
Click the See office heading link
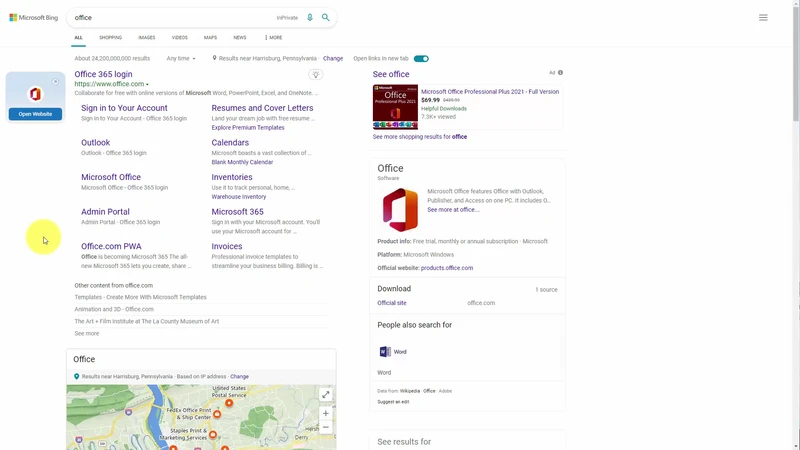point(391,74)
